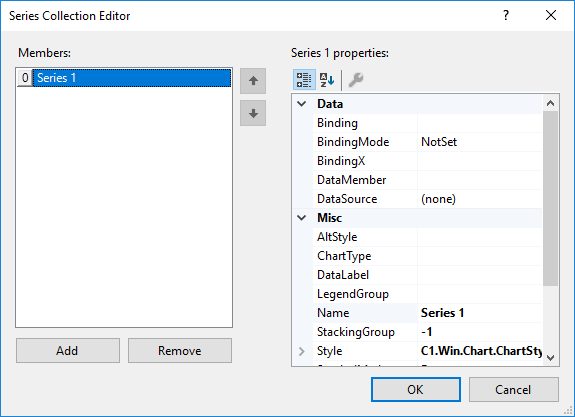Switch to Categorized property view
This screenshot has height=417, width=575.
click(304, 80)
